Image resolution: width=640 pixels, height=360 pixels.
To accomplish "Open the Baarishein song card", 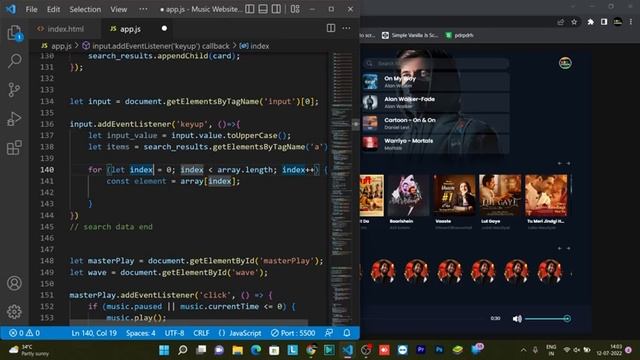I will pos(408,201).
